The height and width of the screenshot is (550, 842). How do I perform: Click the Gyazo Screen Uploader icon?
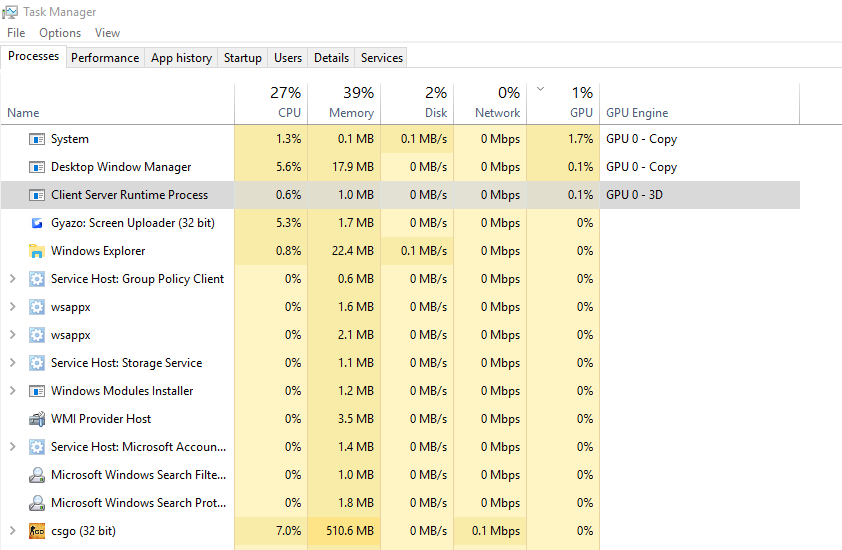(37, 223)
